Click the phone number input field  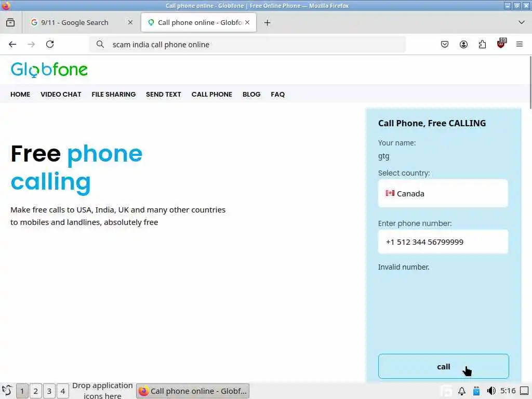[443, 242]
